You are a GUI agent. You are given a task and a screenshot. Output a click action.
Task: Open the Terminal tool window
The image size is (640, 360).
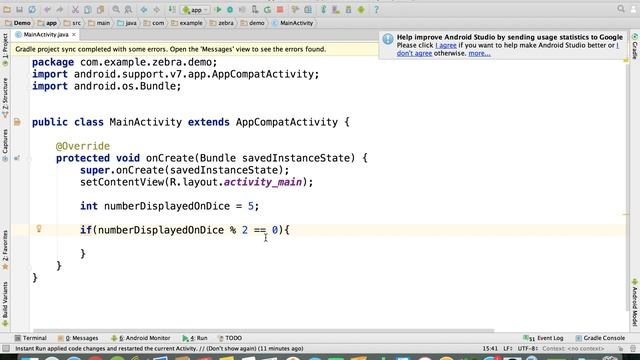coord(31,338)
